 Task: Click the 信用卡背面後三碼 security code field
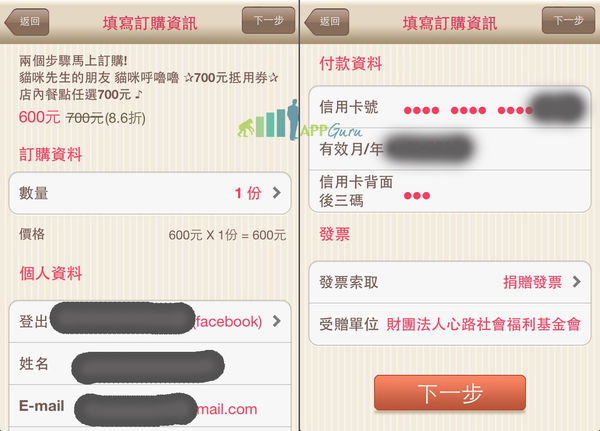pyautogui.click(x=450, y=191)
